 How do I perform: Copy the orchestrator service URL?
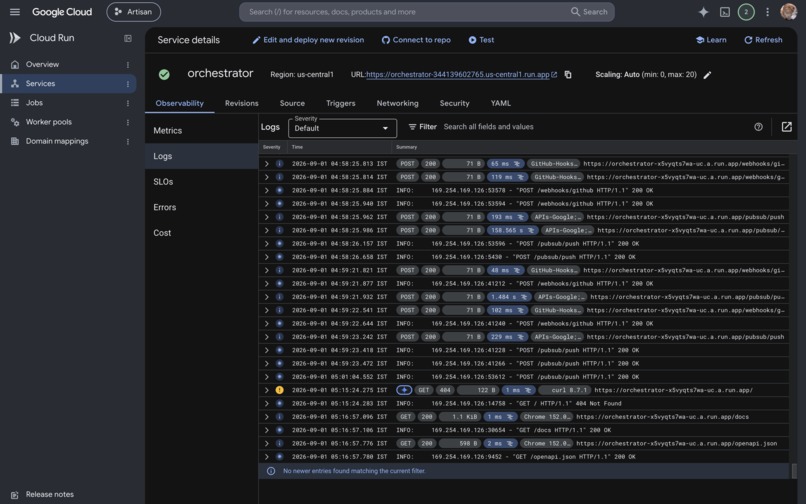tap(568, 75)
